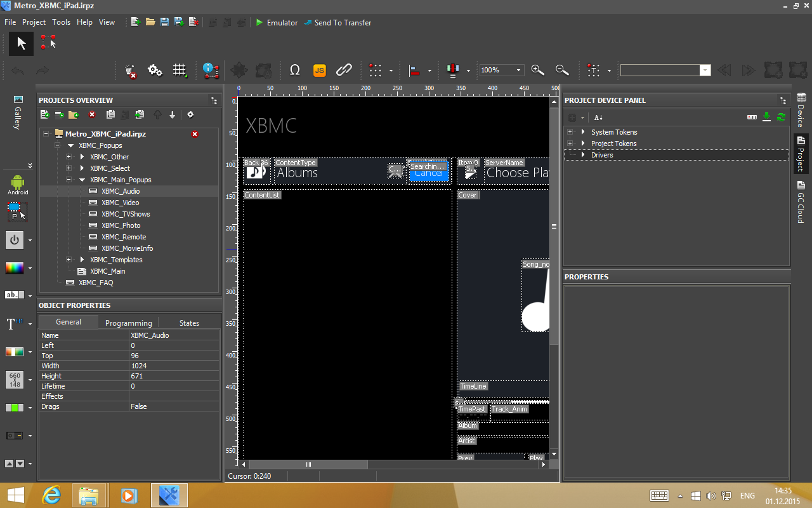Screen dimensions: 812x508
Task: Select XBMC_Remote in project tree
Action: (x=124, y=237)
